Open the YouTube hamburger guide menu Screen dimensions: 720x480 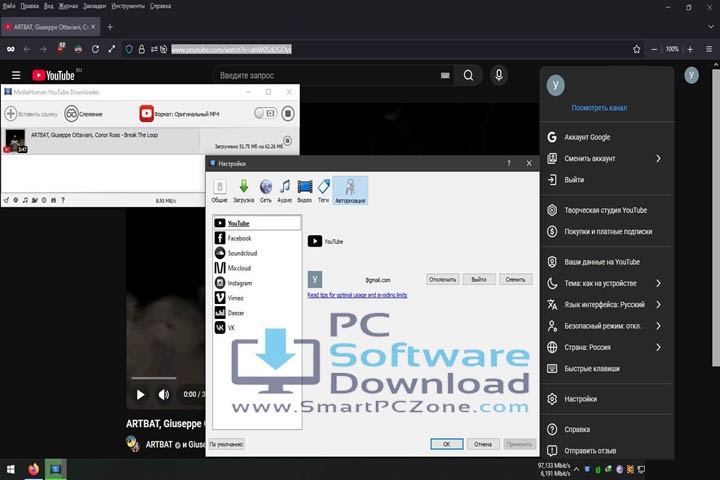(x=16, y=75)
